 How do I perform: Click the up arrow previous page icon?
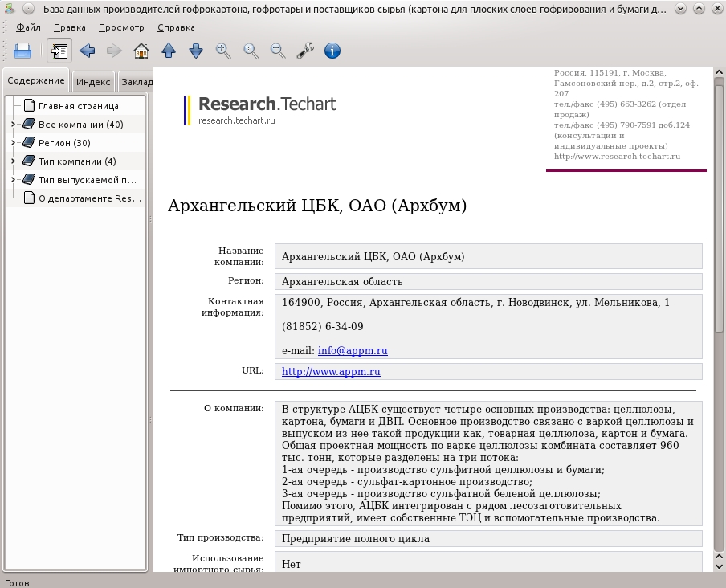169,51
